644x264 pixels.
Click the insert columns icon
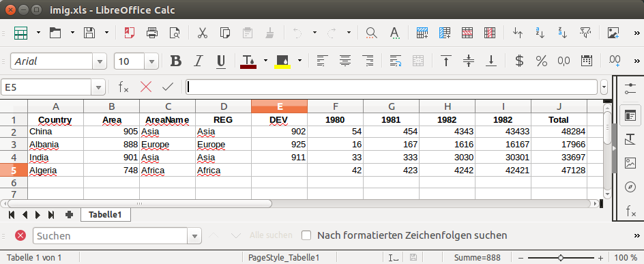(x=444, y=33)
